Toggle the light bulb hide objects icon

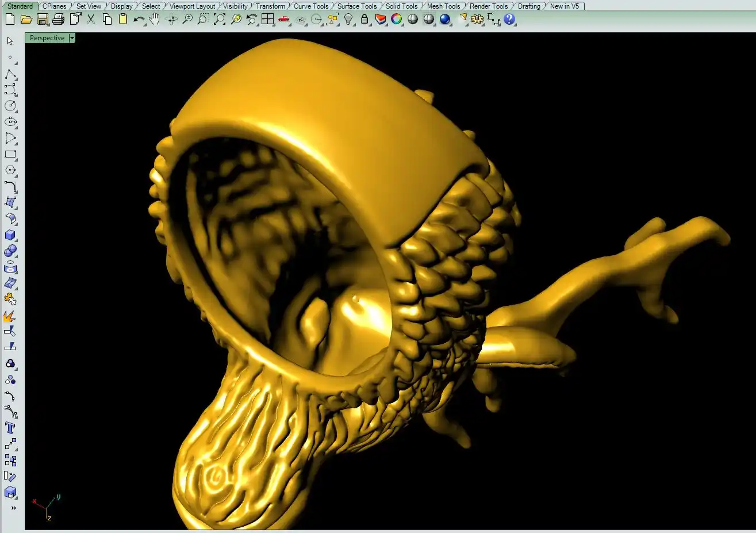pos(348,20)
